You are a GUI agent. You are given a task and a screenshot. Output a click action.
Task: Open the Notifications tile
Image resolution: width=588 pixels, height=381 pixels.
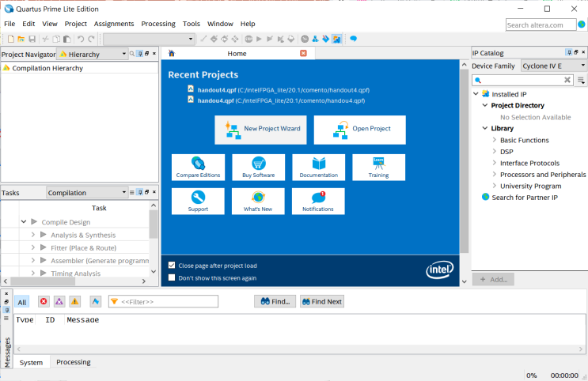pyautogui.click(x=318, y=201)
